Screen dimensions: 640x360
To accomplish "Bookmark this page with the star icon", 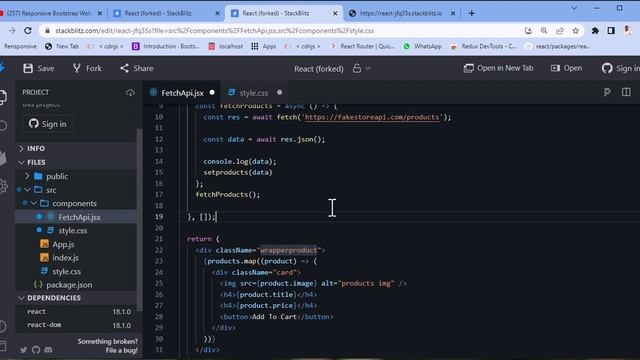I will coord(576,31).
